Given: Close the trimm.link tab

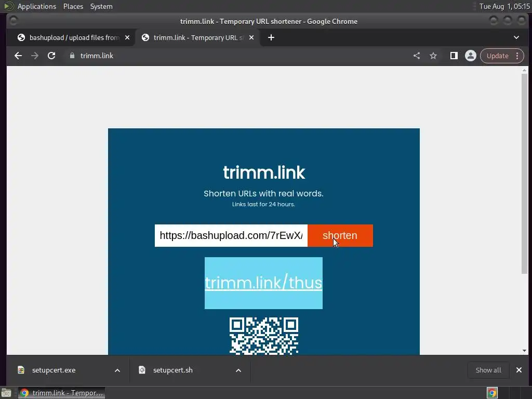Looking at the screenshot, I should coord(251,37).
